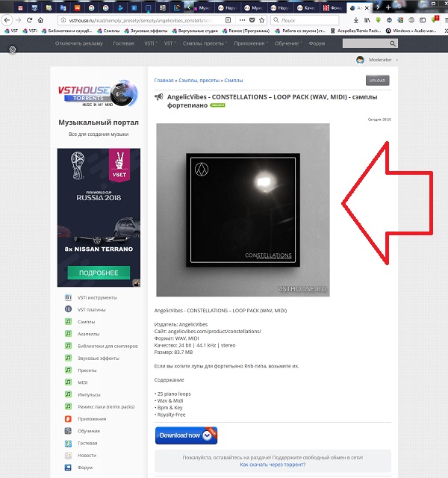The image size is (448, 478).
Task: Open Как скачать через торрент link
Action: 273,465
